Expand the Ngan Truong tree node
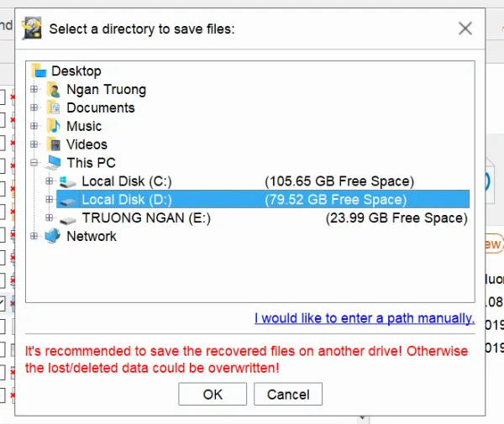 (34, 90)
